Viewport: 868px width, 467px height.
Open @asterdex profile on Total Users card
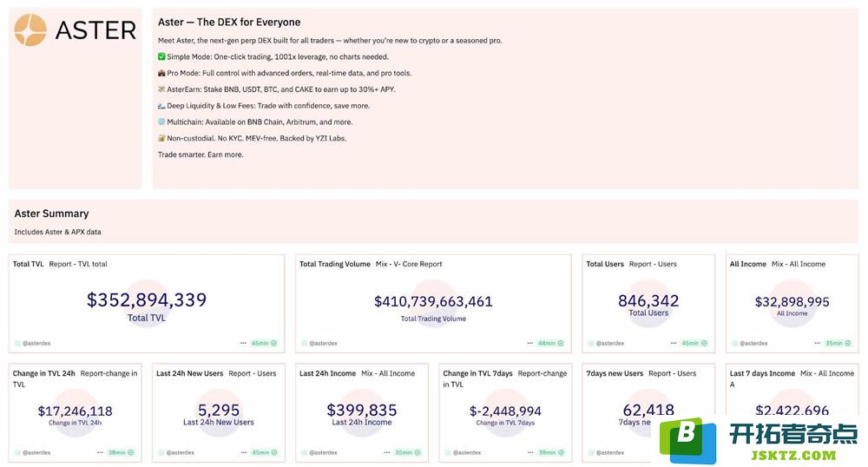tap(606, 343)
